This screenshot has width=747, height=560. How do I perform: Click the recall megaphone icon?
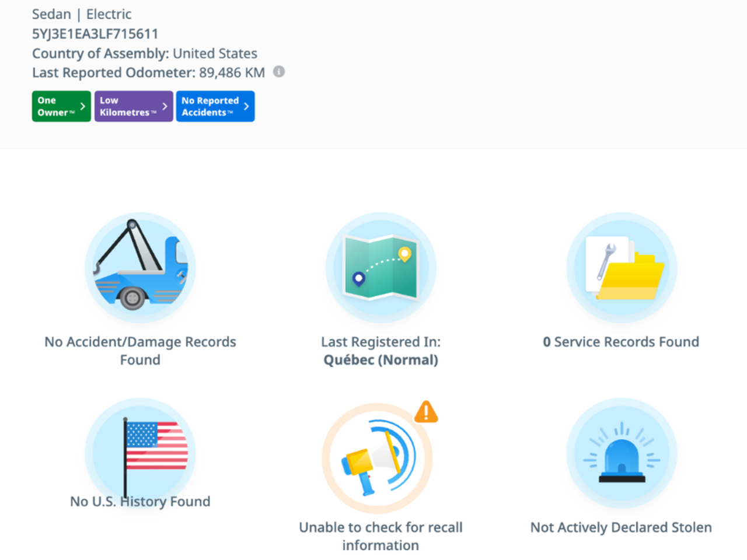coord(378,458)
